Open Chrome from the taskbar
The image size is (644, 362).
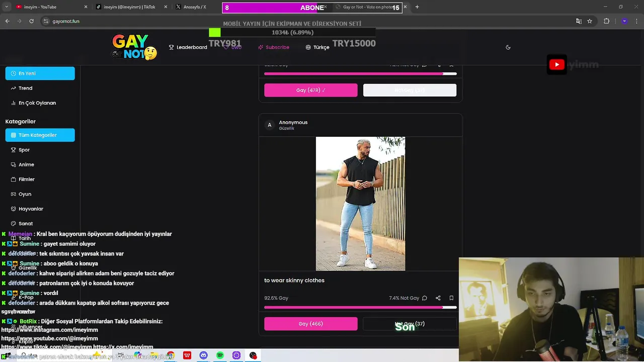pyautogui.click(x=171, y=355)
